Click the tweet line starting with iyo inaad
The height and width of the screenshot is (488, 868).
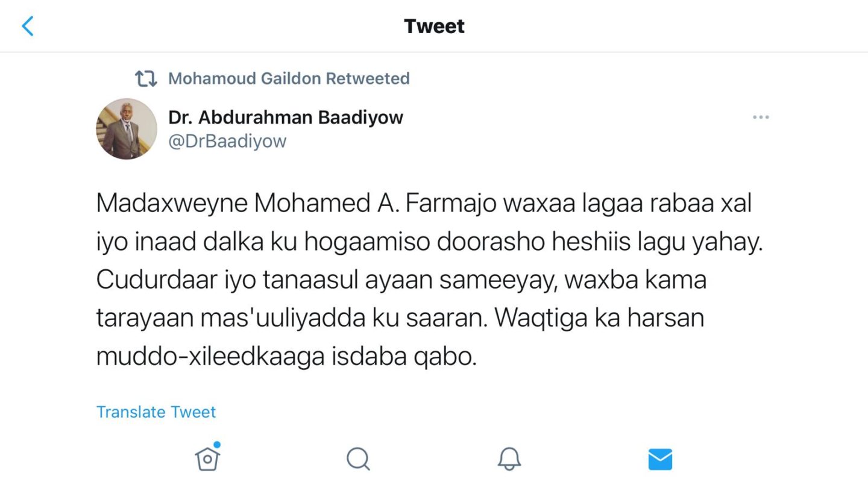click(430, 242)
